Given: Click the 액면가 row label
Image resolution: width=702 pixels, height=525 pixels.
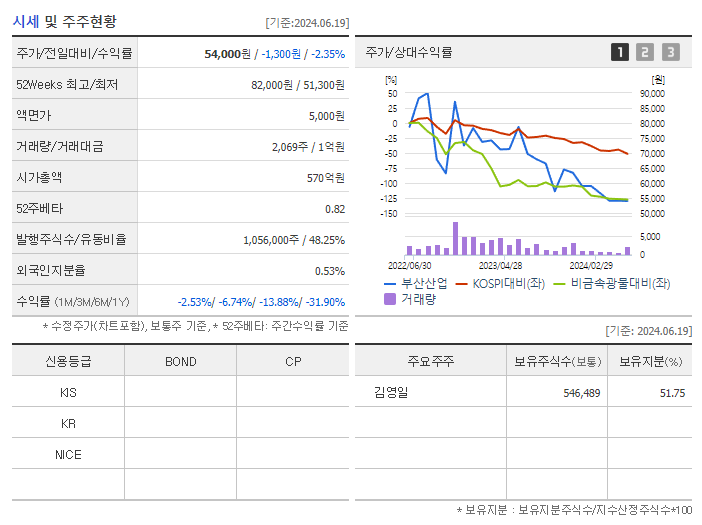Looking at the screenshot, I should pyautogui.click(x=34, y=115).
